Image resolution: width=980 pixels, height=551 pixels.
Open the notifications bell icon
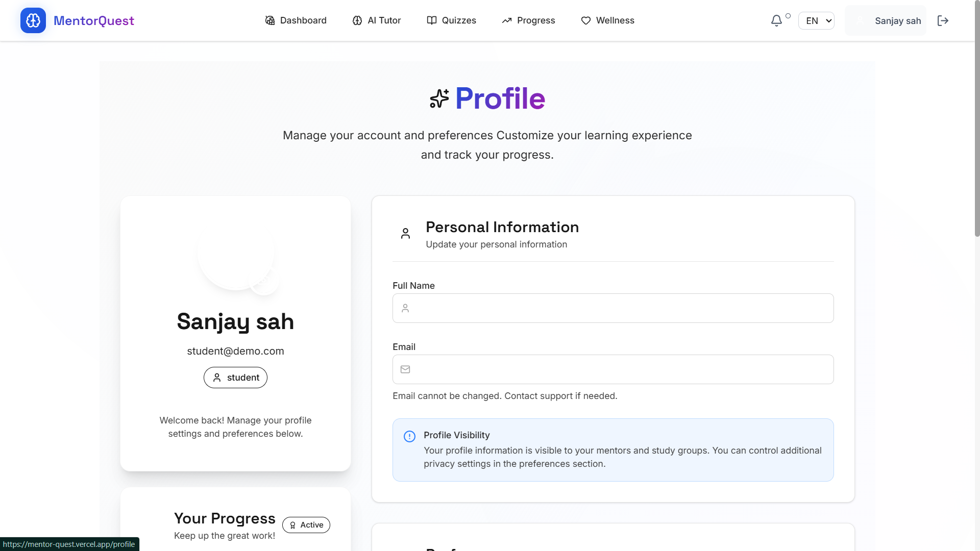[776, 20]
